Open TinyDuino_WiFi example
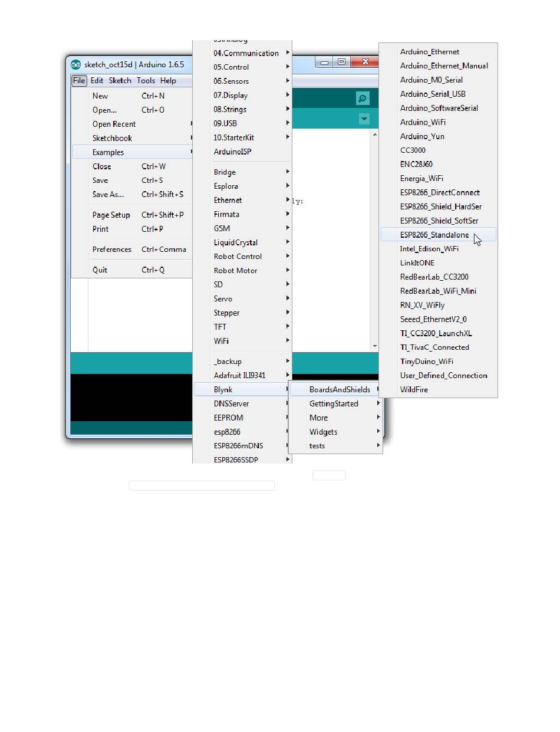 pyautogui.click(x=439, y=362)
